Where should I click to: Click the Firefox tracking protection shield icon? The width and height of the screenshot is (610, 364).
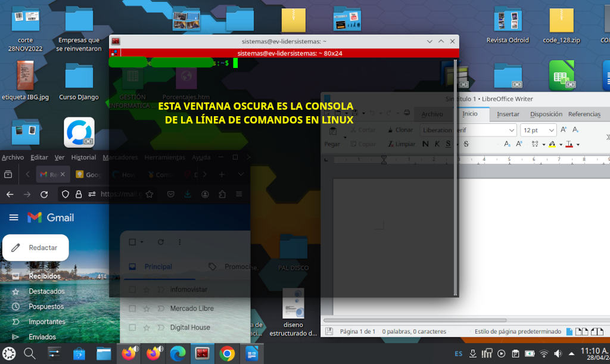pos(66,194)
